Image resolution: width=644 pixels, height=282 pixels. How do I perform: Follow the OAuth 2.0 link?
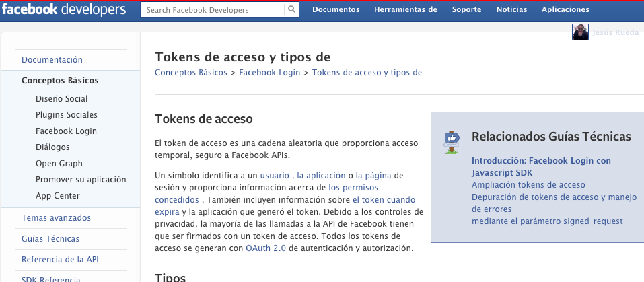tap(266, 248)
